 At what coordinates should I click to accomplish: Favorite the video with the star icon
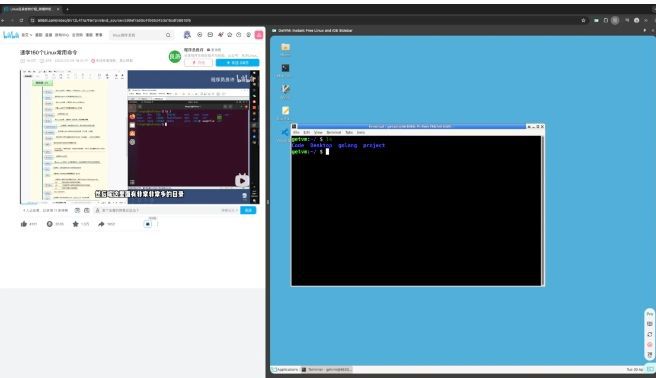pyautogui.click(x=75, y=224)
